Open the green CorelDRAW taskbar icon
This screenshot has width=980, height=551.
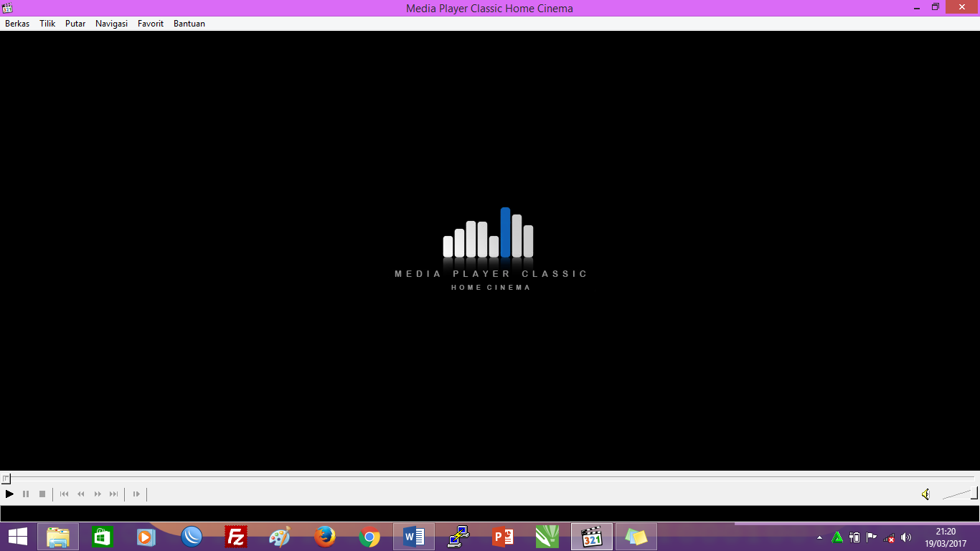point(547,537)
